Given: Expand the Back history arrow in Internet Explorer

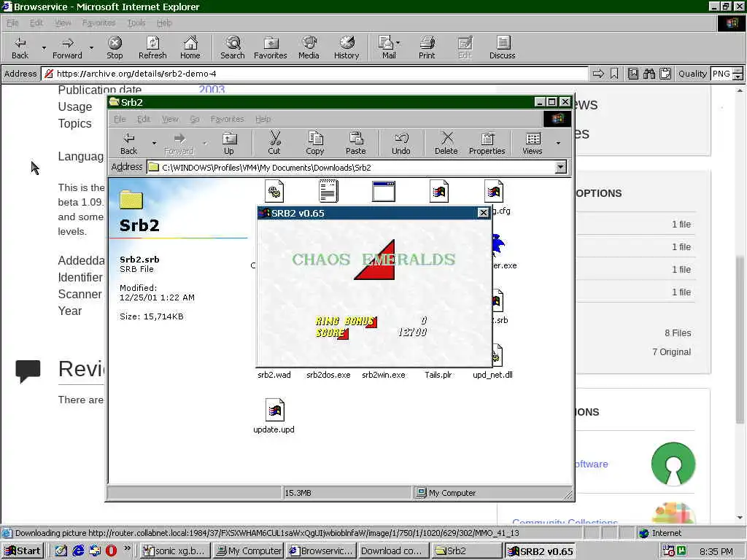Looking at the screenshot, I should tap(44, 47).
